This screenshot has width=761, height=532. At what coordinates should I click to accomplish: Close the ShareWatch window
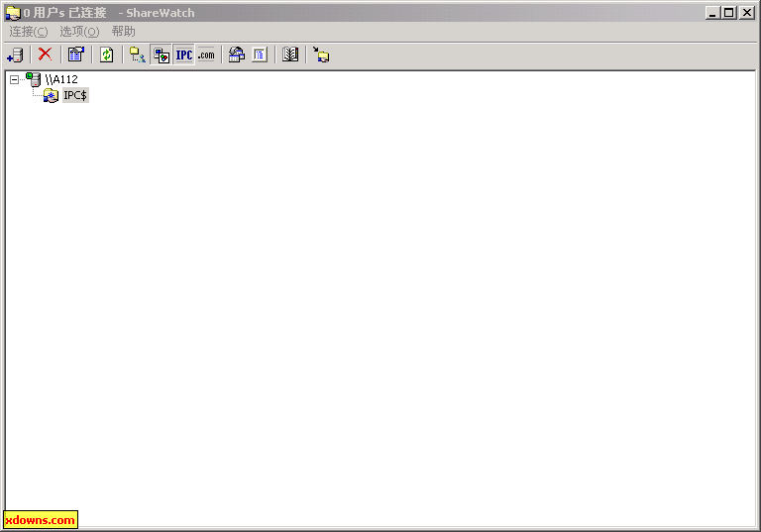pos(746,13)
